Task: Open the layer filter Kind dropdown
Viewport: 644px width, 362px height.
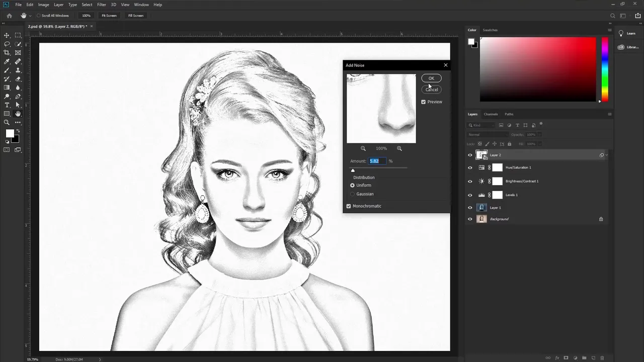Action: (x=481, y=125)
